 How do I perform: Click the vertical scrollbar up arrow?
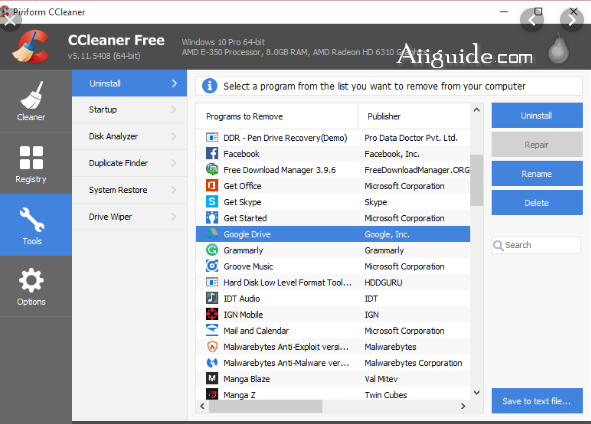[x=476, y=110]
